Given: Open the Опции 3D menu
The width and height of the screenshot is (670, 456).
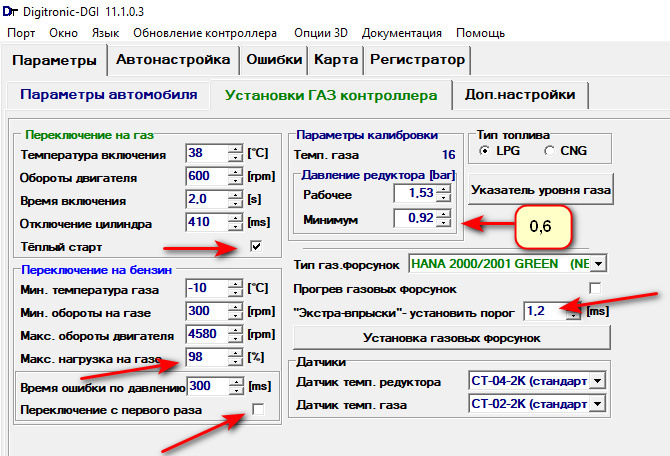Looking at the screenshot, I should click(320, 33).
